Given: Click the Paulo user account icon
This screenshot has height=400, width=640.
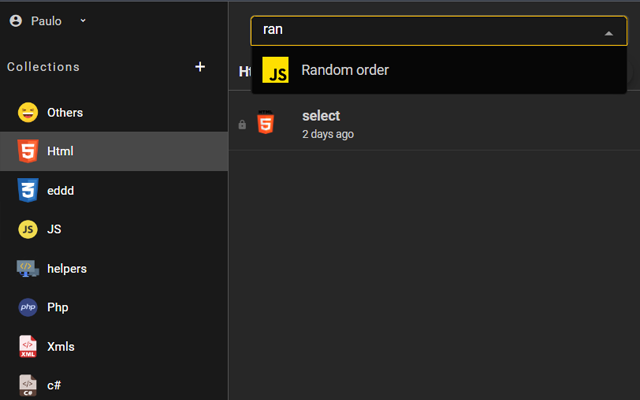Looking at the screenshot, I should coord(15,20).
